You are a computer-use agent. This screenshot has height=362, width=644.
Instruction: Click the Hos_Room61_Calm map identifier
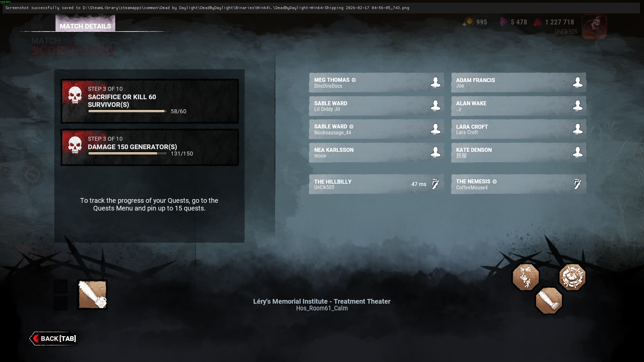(322, 308)
